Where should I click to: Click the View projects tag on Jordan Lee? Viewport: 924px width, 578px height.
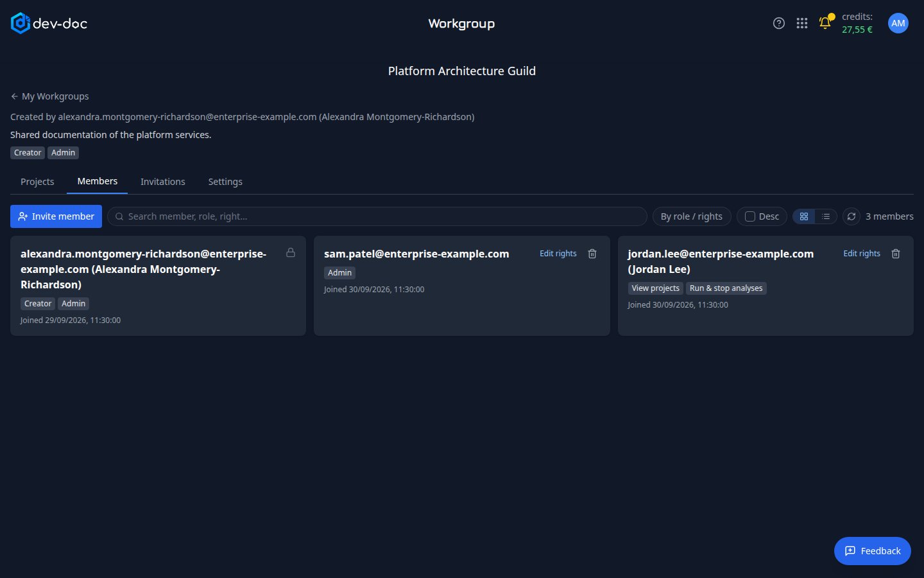[655, 288]
